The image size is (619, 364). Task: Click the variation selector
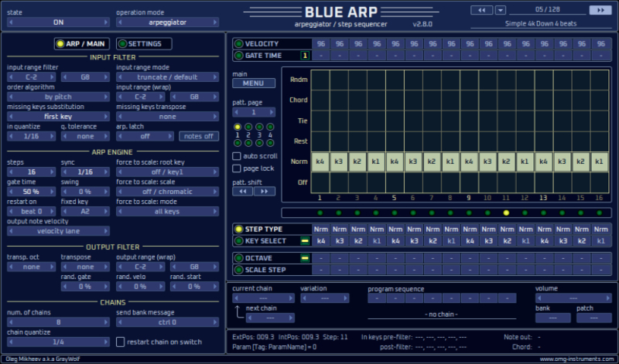click(324, 298)
